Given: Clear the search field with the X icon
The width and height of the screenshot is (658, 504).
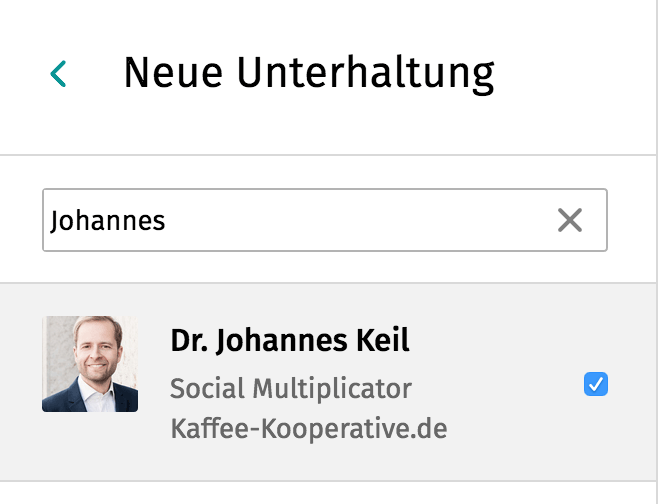Looking at the screenshot, I should (x=569, y=220).
